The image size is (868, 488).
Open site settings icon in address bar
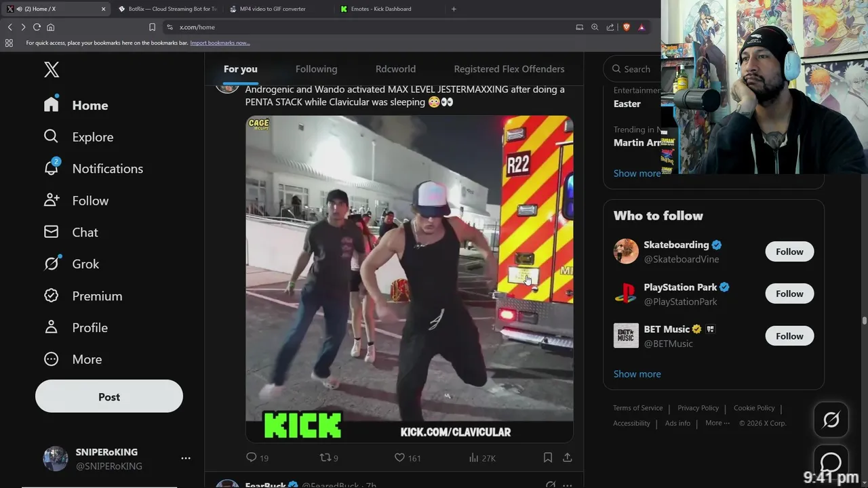170,27
